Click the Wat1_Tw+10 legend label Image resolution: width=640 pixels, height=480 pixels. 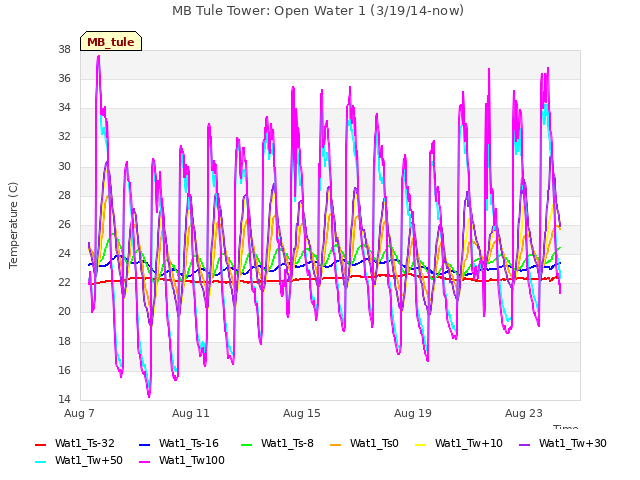(469, 444)
